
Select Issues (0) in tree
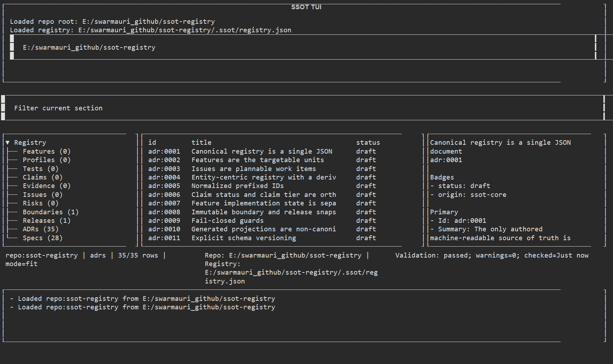click(43, 195)
